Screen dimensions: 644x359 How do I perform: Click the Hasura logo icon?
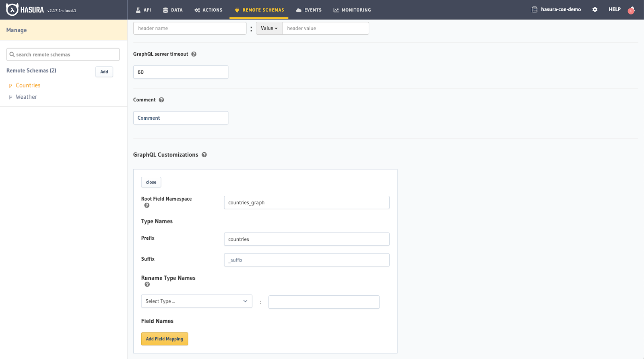click(12, 10)
